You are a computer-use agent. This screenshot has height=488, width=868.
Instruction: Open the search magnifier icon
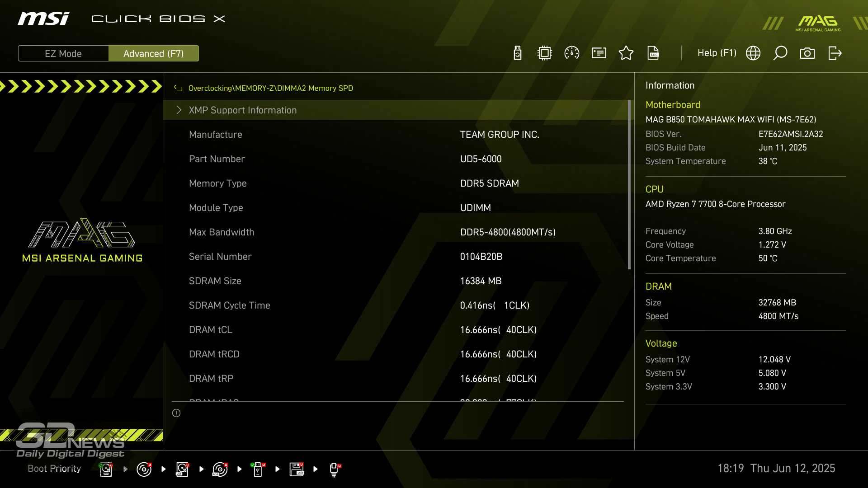tap(780, 53)
